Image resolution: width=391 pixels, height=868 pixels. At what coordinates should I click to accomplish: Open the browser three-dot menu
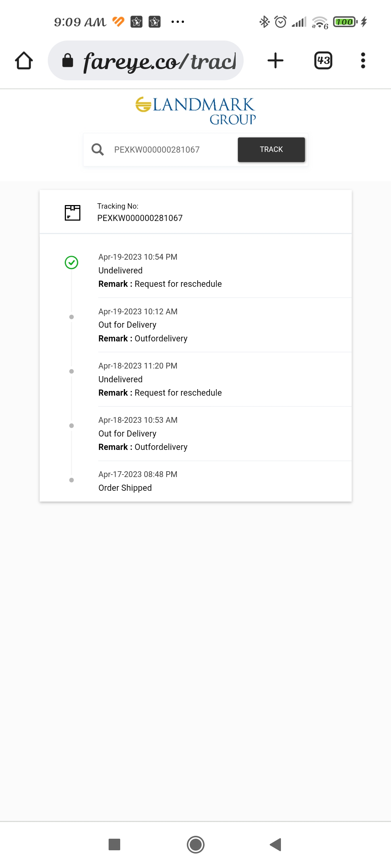[x=363, y=60]
